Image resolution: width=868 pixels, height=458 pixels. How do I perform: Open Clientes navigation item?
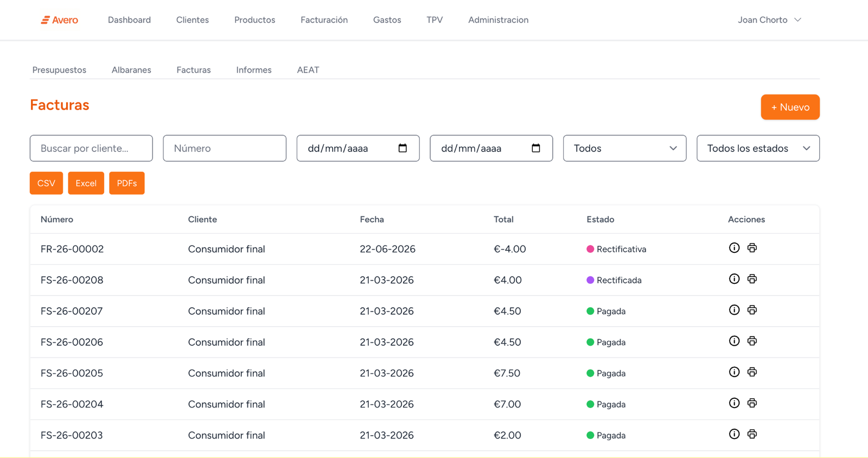tap(193, 20)
